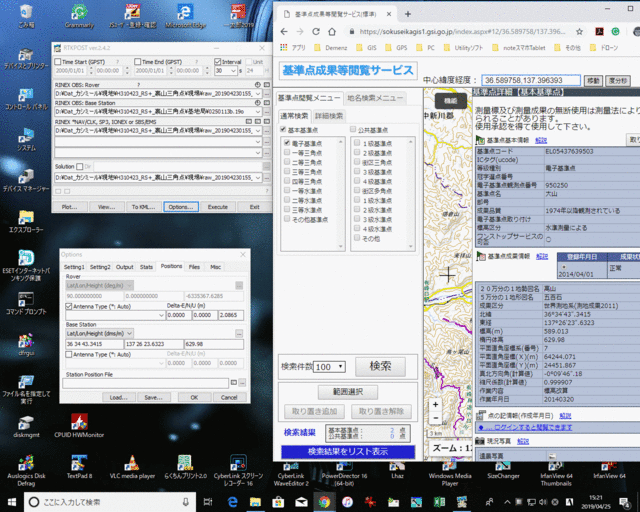Expand the RINEX OBS Rover path dropdown
This screenshot has width=640, height=512.
(x=258, y=93)
